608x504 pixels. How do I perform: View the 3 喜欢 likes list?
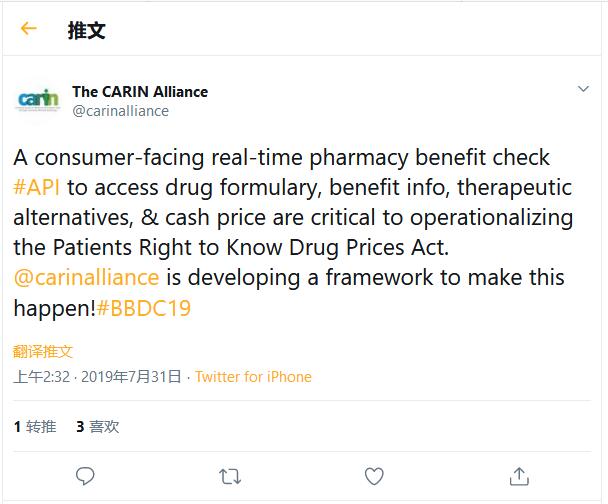point(97,426)
